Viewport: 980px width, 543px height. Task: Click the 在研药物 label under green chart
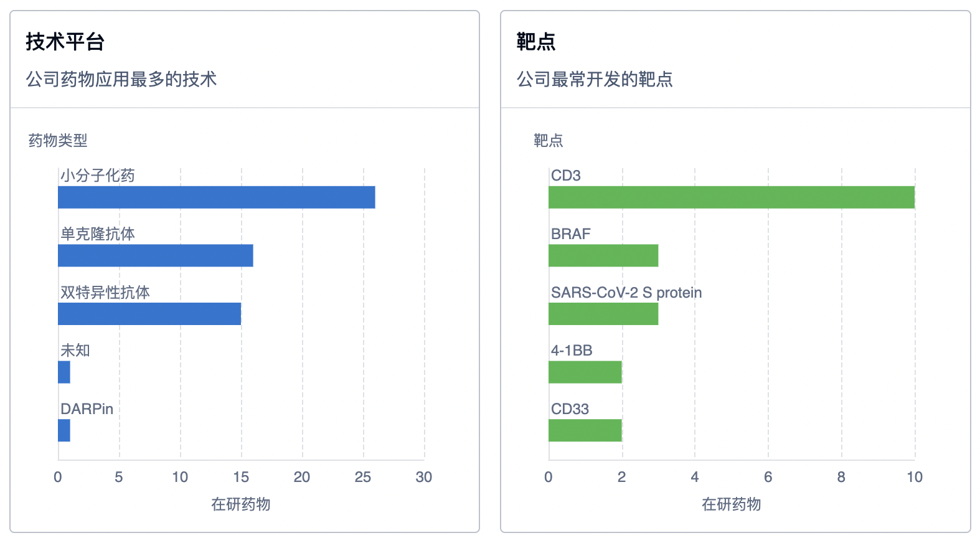pos(731,504)
